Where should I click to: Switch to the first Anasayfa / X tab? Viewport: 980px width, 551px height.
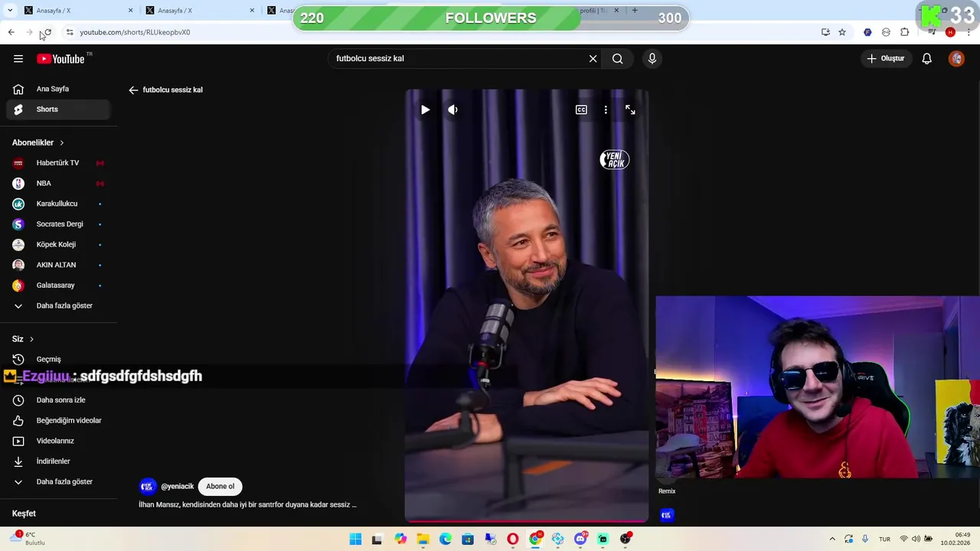(x=73, y=11)
